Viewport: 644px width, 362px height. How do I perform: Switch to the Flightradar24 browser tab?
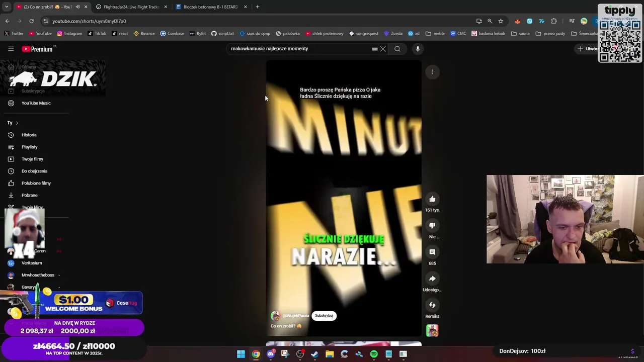pos(131,7)
